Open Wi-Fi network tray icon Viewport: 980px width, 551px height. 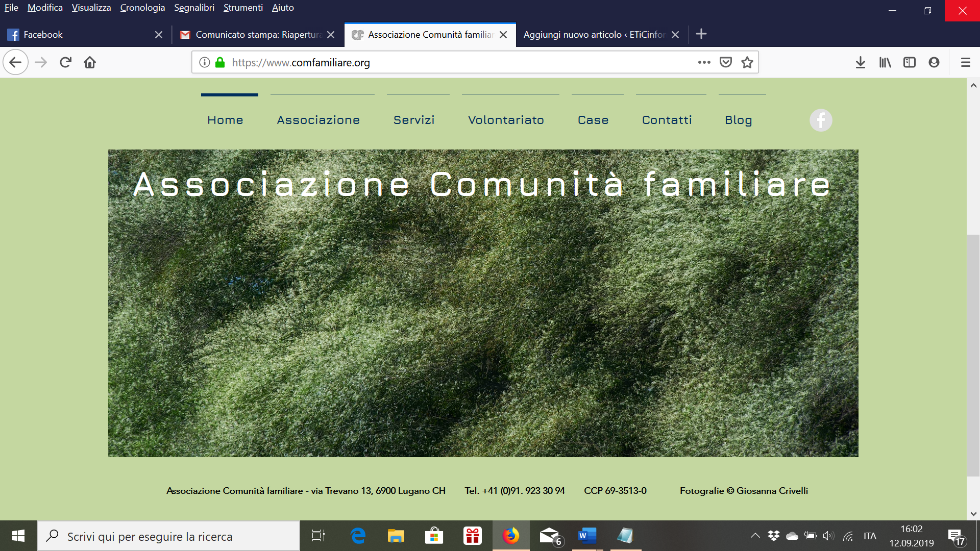tap(848, 536)
